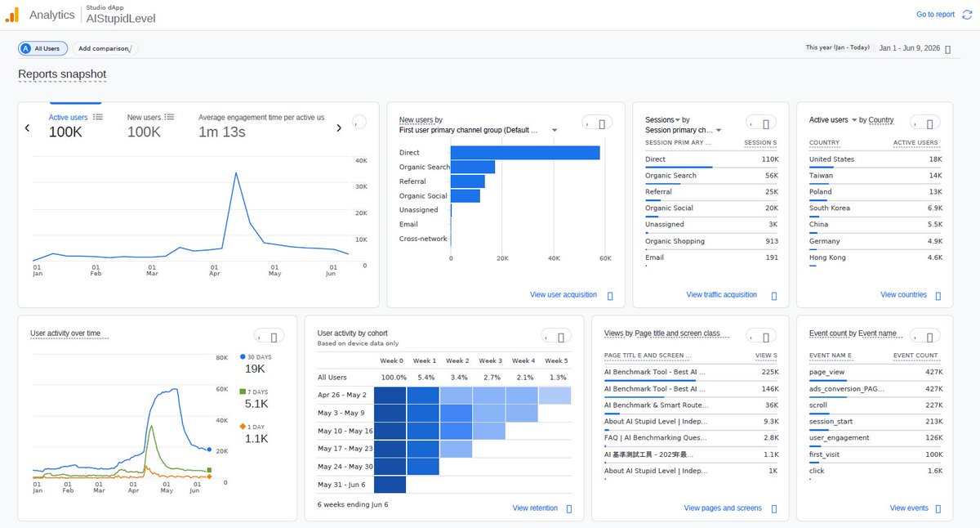Select Average engagement time metric tab
This screenshot has height=528, width=980.
(x=261, y=124)
